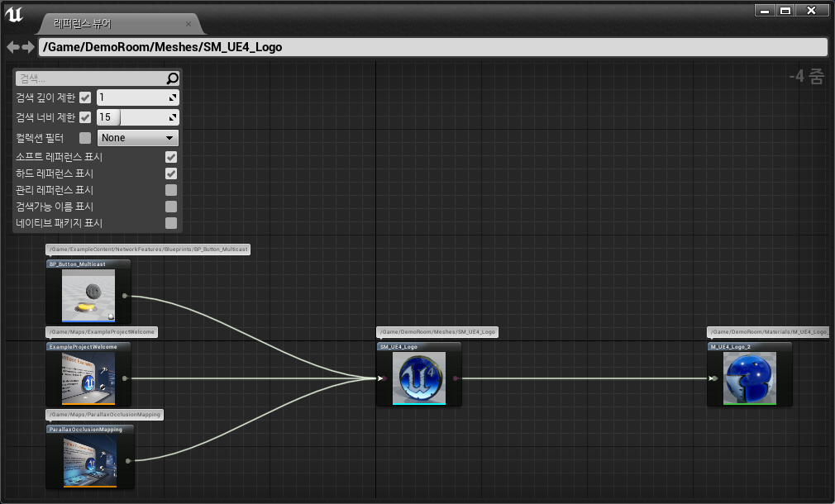Enable 관리 레퍼런스 표시
Screen dimensions: 835x504
[171, 190]
